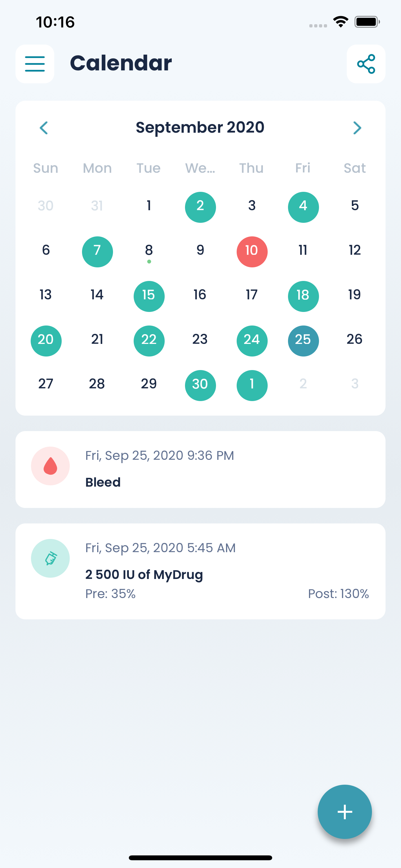Tap the Wi-Fi status icon
The height and width of the screenshot is (868, 401).
point(341,22)
